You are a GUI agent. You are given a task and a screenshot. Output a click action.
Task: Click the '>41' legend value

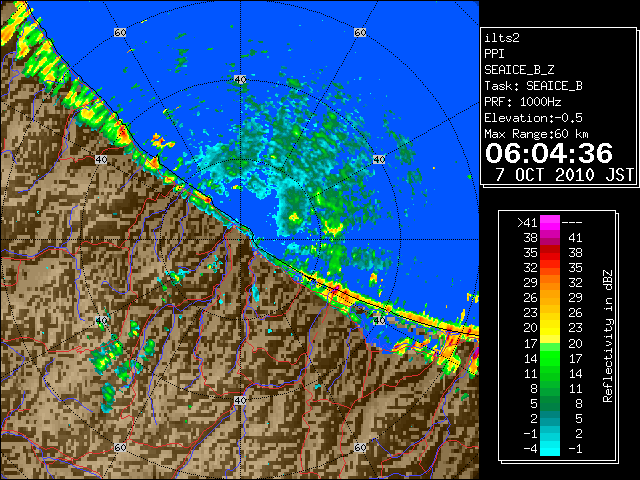click(527, 222)
